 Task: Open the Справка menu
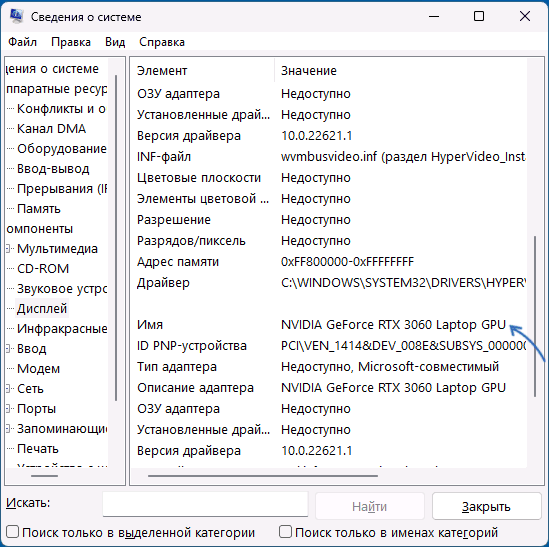tap(162, 42)
